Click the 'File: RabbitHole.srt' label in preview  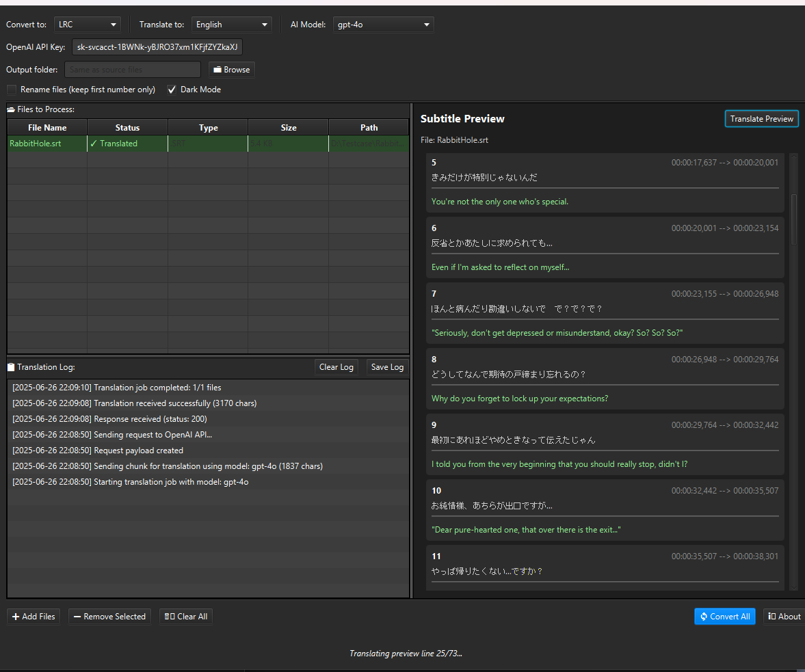click(x=454, y=140)
